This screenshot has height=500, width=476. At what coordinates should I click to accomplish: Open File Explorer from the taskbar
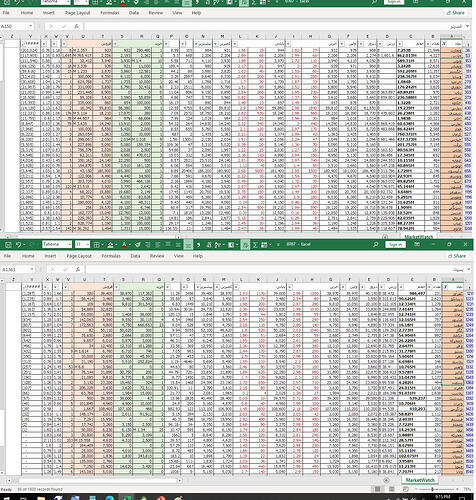[41, 498]
